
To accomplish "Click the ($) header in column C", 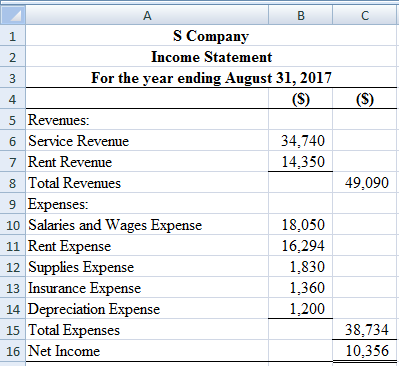I will (365, 99).
